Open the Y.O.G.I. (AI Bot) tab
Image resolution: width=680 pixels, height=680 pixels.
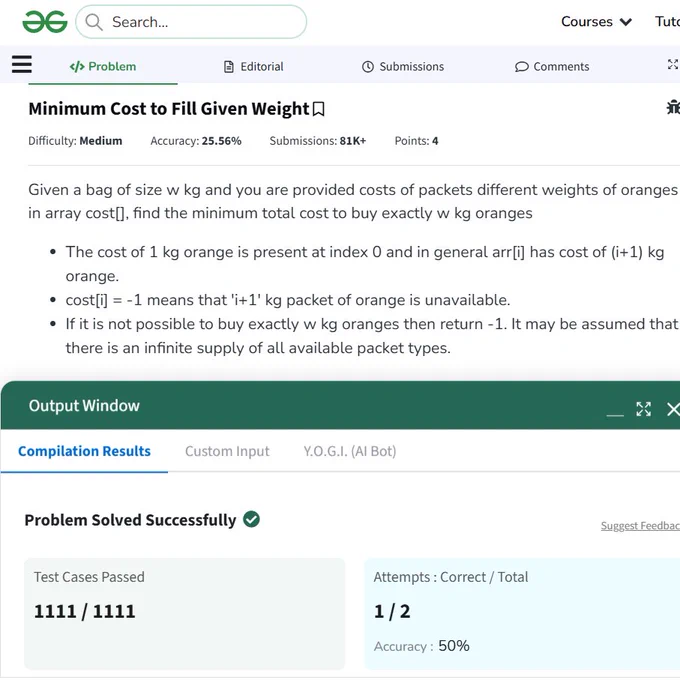pyautogui.click(x=350, y=451)
